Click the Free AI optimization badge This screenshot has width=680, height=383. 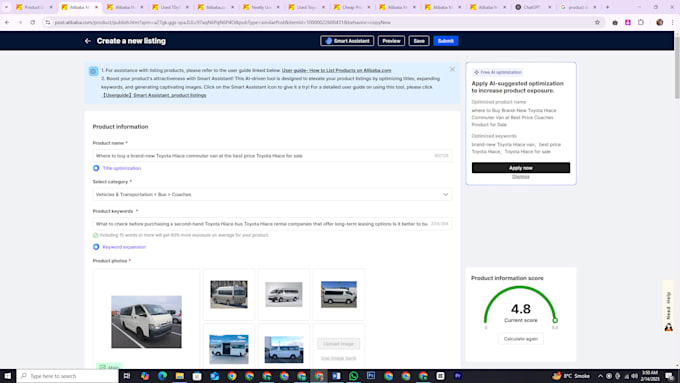pyautogui.click(x=498, y=72)
